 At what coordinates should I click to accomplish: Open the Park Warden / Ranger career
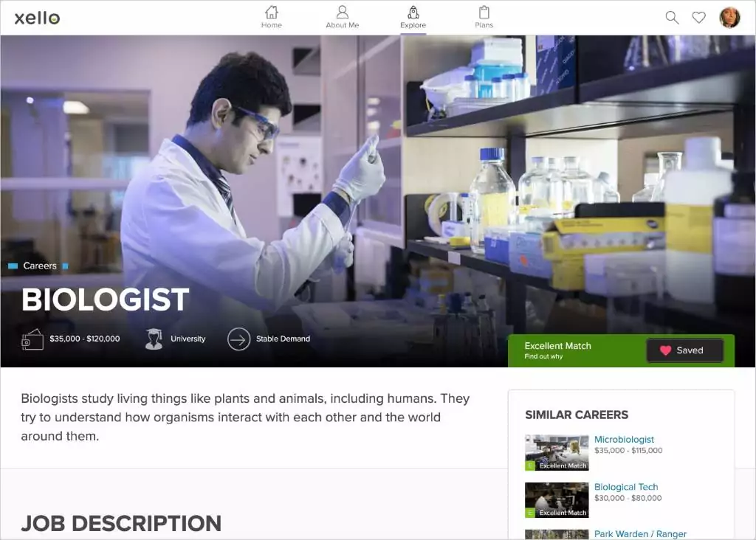[x=640, y=534]
